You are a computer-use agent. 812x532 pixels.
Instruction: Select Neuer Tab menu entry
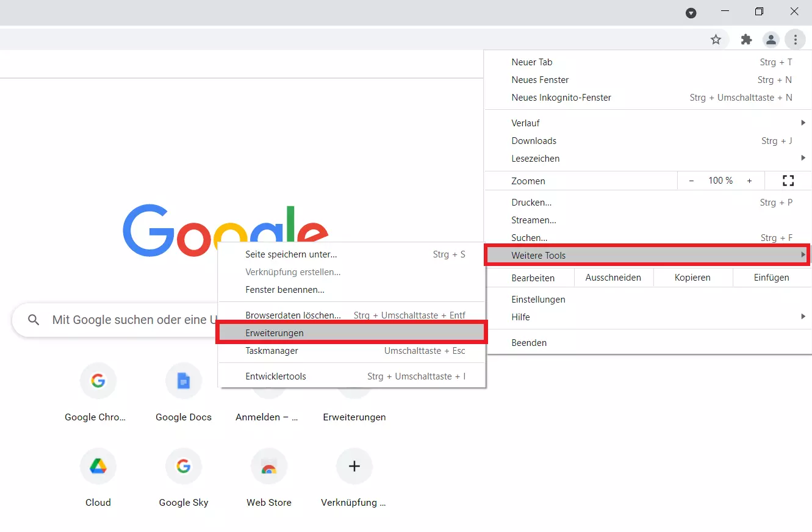pos(648,62)
